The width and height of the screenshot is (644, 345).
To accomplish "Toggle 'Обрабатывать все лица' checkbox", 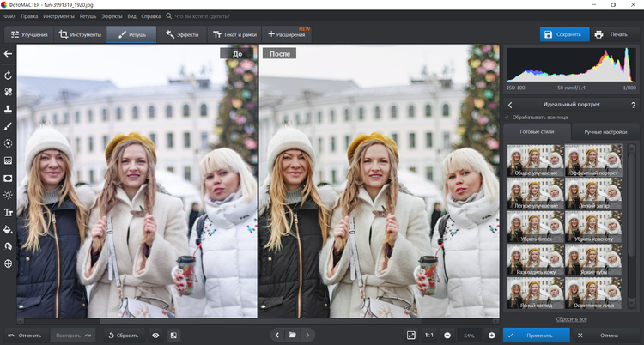I will 507,117.
